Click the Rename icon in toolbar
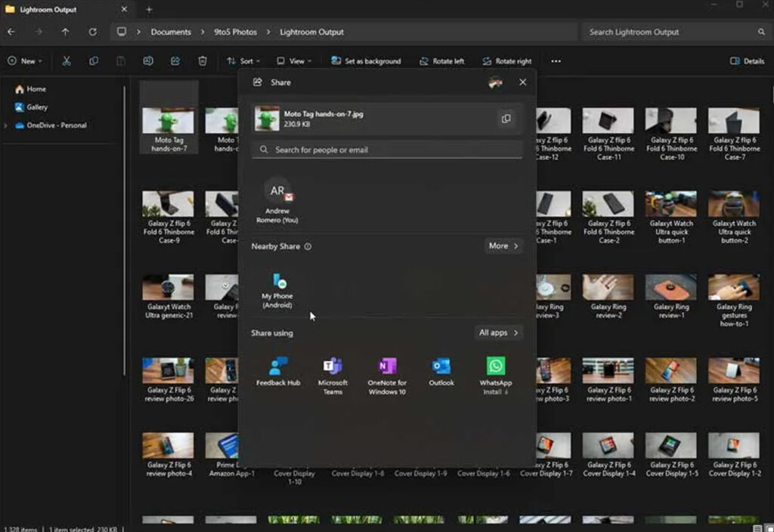The height and width of the screenshot is (532, 774). pyautogui.click(x=147, y=61)
